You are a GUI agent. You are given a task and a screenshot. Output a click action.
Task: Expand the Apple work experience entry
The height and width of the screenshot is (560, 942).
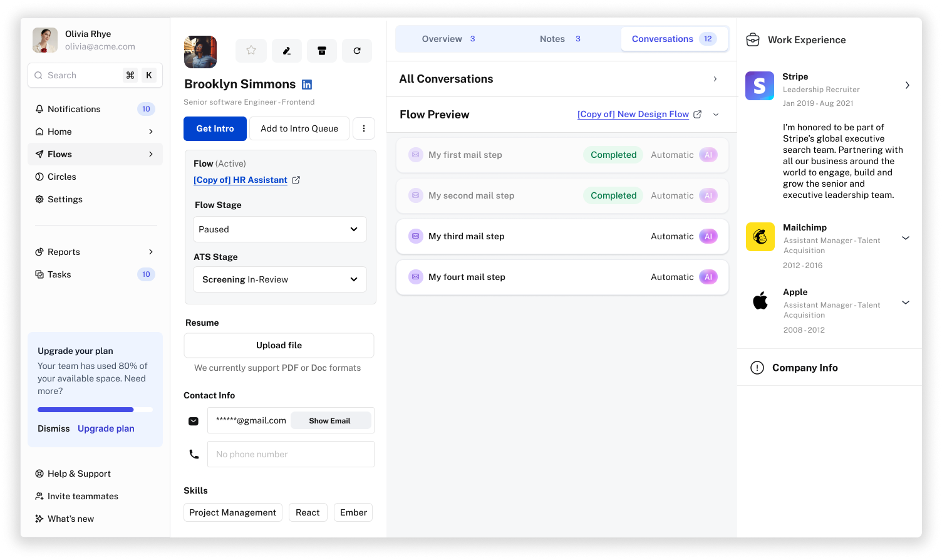[x=905, y=303]
